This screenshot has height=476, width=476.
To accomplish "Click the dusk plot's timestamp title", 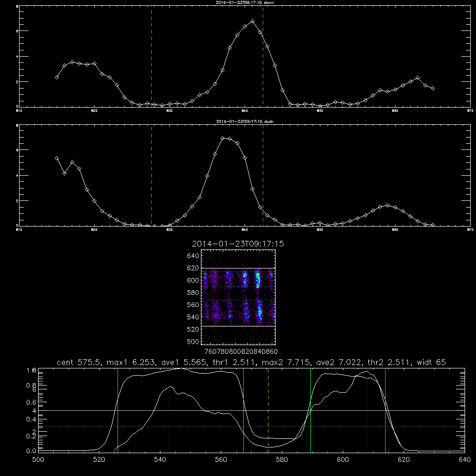I will (245, 121).
